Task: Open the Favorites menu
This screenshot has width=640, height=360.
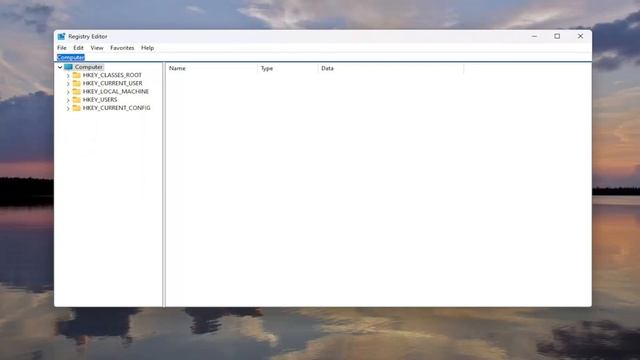Action: pyautogui.click(x=122, y=48)
